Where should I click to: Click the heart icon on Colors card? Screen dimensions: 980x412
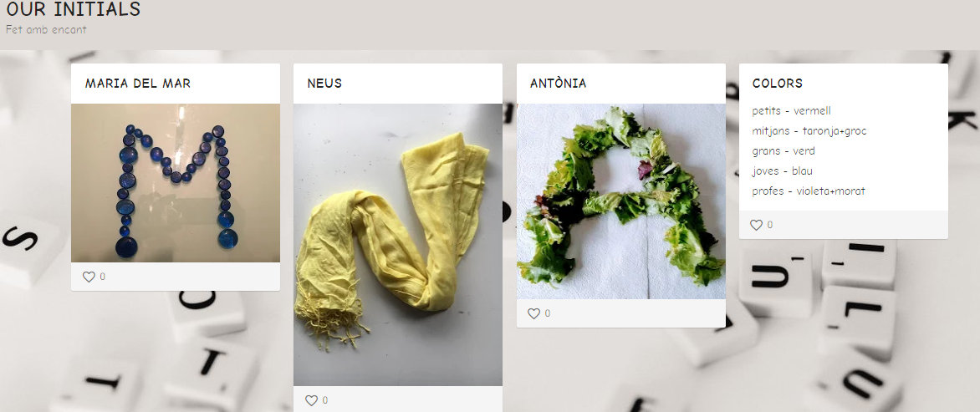click(756, 225)
